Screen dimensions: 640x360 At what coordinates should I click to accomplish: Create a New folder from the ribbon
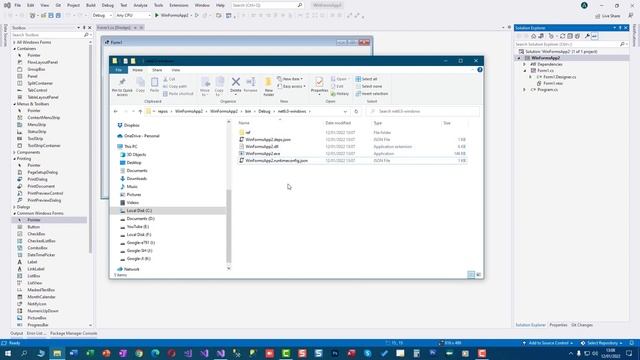268,87
